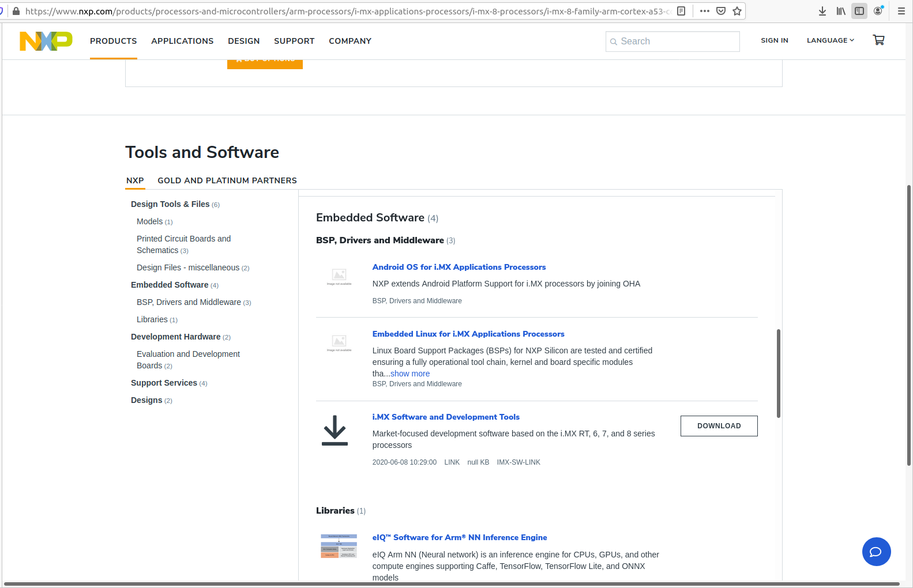Open eIQ Software for Arm NN Inference Engine

coord(460,537)
